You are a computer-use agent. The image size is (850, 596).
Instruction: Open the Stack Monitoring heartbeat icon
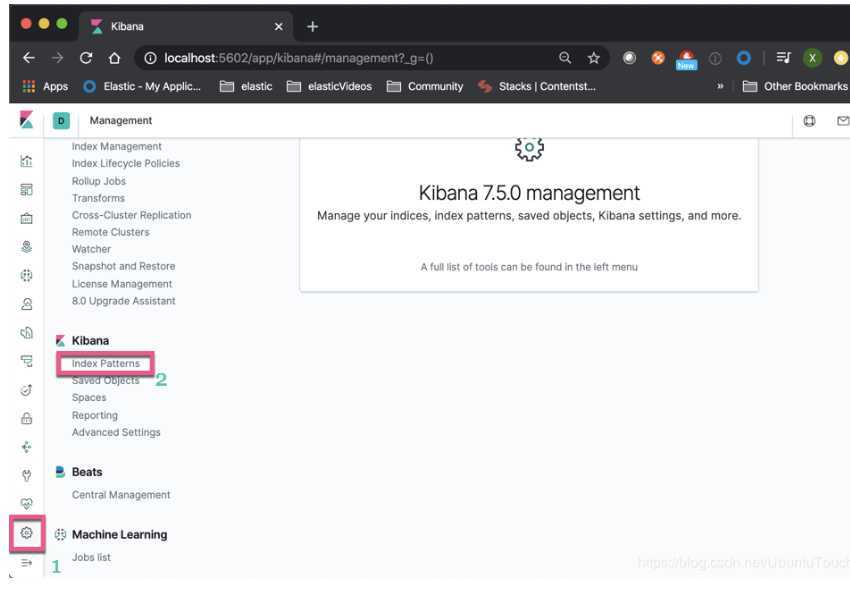pyautogui.click(x=26, y=504)
